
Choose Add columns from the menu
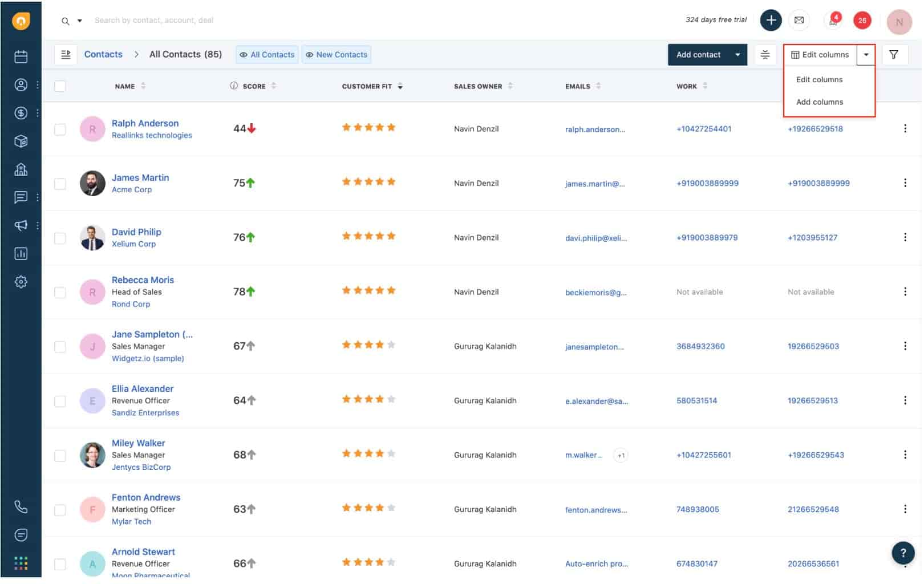[x=821, y=102]
